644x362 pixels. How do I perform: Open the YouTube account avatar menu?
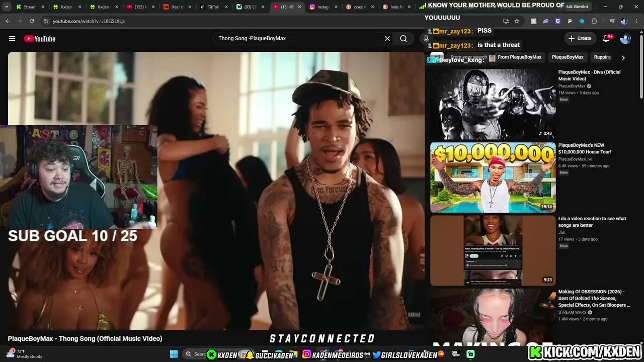coord(626,39)
